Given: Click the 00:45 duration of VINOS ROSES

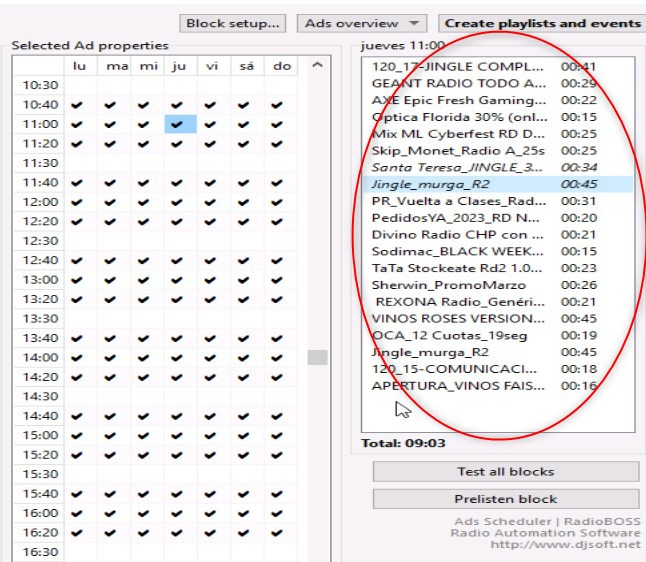Looking at the screenshot, I should pos(578,318).
